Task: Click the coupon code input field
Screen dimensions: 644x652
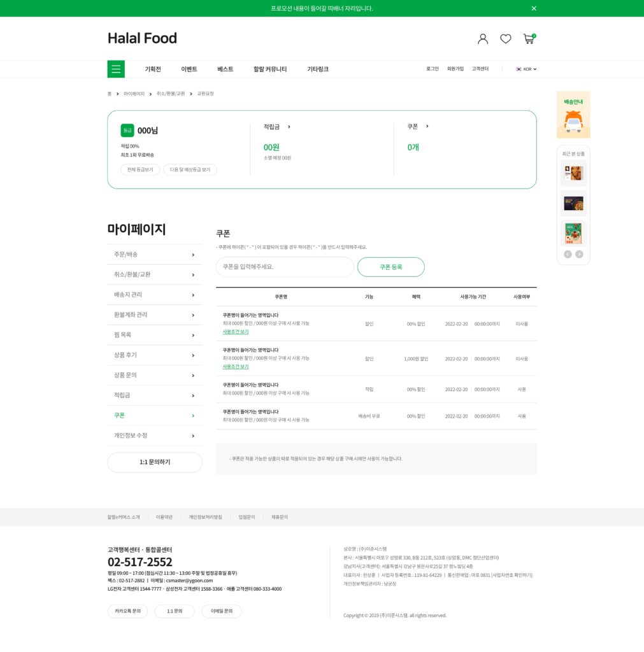Action: 285,267
